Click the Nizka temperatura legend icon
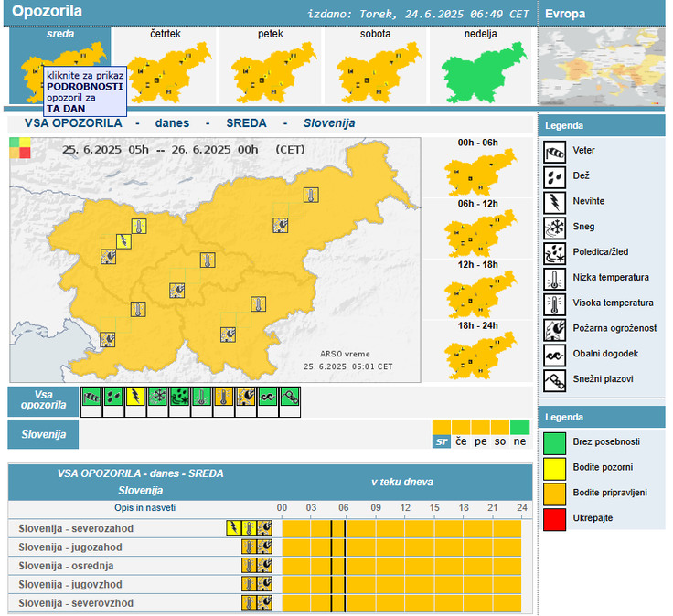Image resolution: width=673 pixels, height=616 pixels. (x=554, y=279)
